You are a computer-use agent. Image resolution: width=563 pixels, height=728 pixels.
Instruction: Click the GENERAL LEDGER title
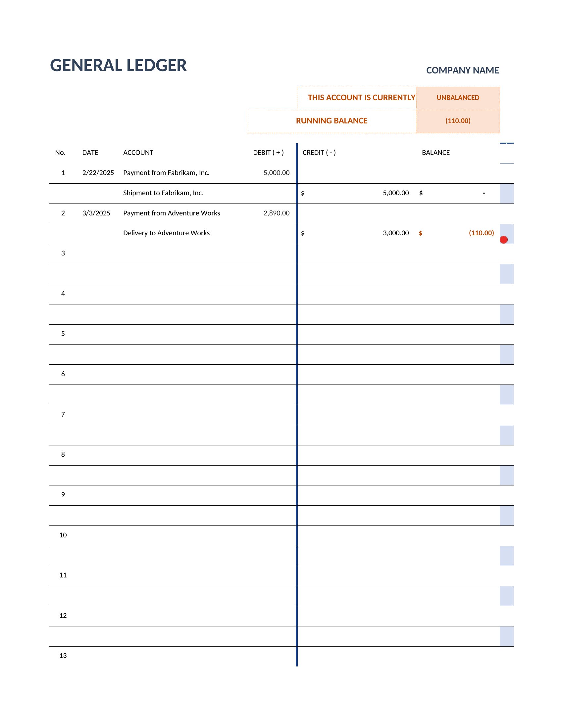[x=118, y=65]
